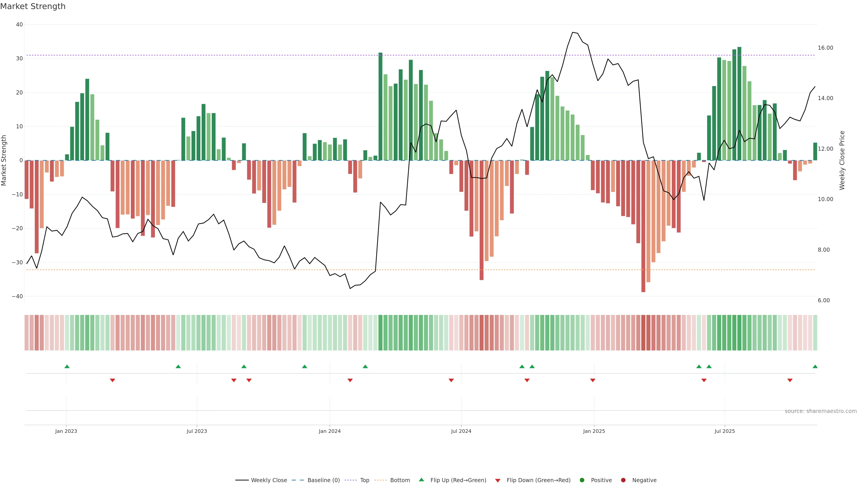
Task: Click the dark red Negative circle legend icon
Action: (x=623, y=480)
